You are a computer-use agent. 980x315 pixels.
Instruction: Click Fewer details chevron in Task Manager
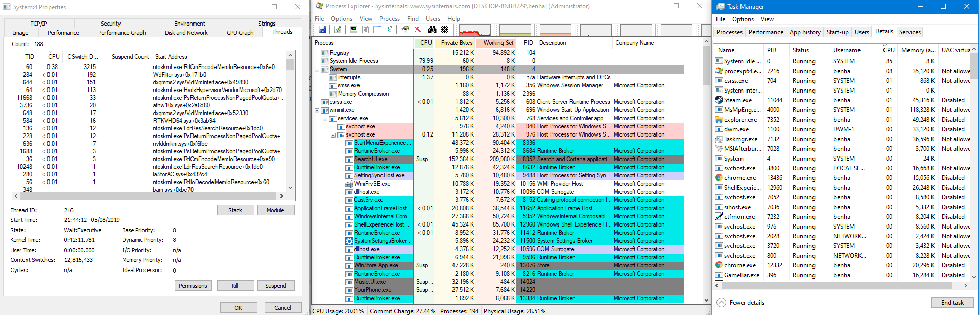721,302
